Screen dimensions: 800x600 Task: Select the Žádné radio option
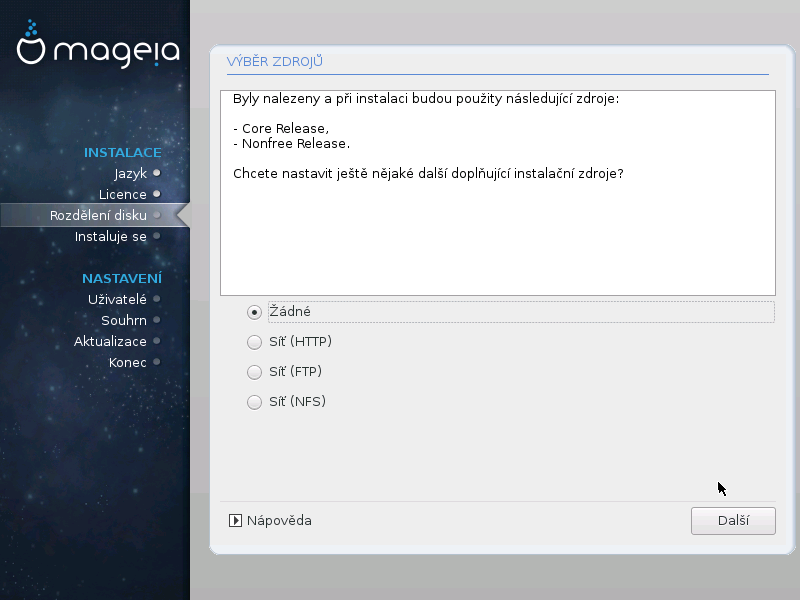click(254, 312)
